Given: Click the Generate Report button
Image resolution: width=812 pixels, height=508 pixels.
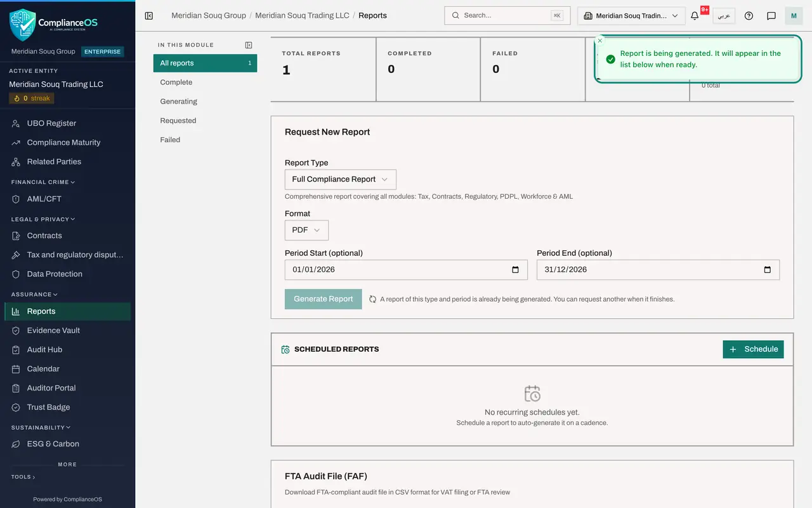Looking at the screenshot, I should 324,299.
